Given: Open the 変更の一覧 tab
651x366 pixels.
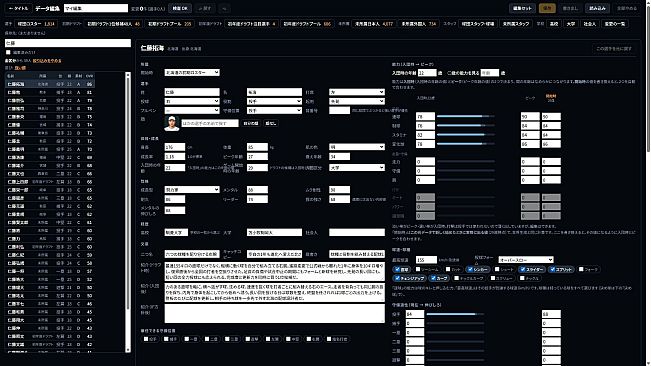Looking at the screenshot, I should coord(614,24).
